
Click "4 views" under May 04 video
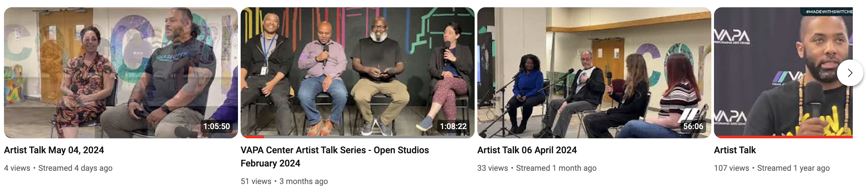17,168
